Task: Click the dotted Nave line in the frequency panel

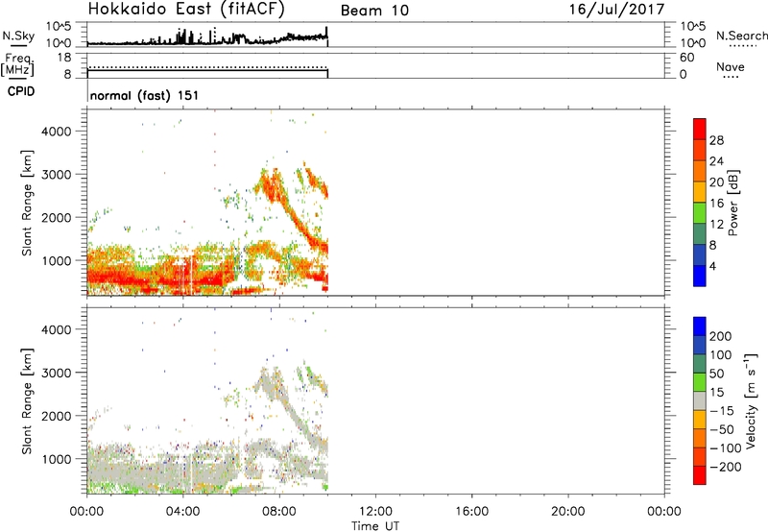Action: point(207,67)
